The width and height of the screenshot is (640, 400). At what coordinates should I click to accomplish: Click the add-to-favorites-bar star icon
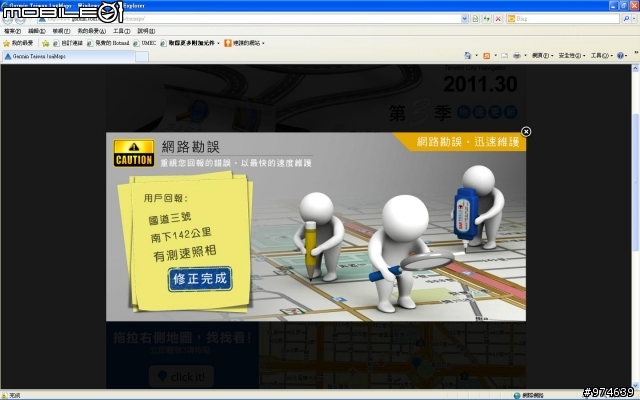(46, 43)
